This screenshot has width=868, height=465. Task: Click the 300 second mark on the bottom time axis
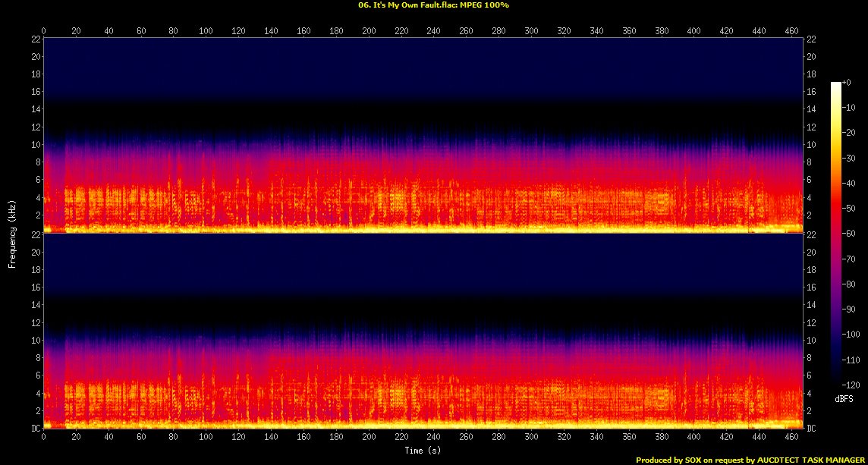coord(531,438)
